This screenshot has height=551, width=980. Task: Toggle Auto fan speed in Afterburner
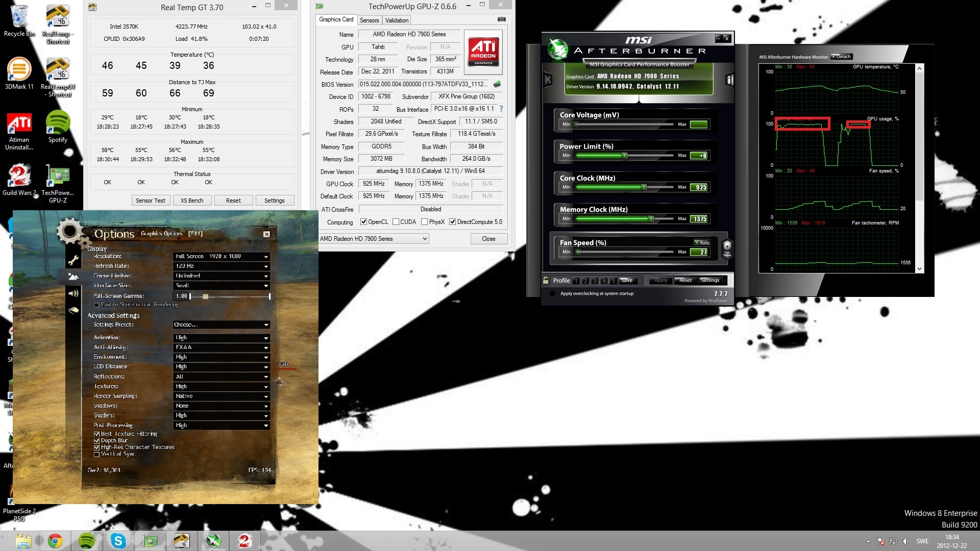pos(702,242)
